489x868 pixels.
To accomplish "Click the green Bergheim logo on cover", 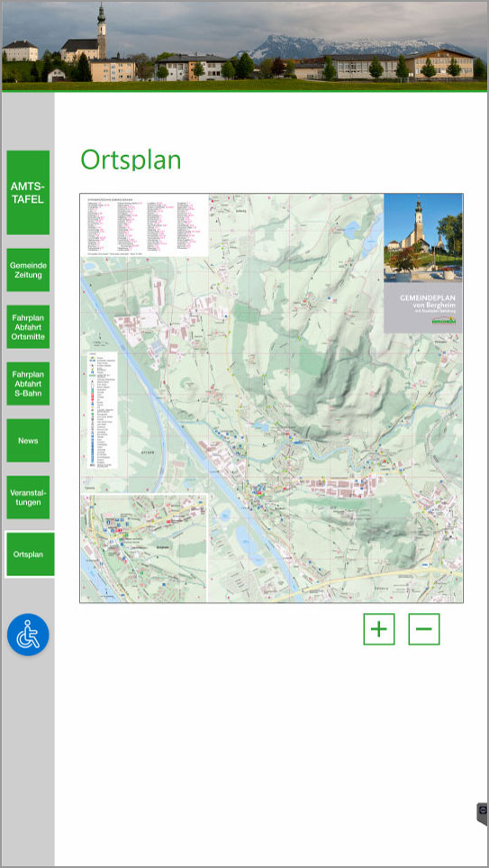I will click(x=443, y=321).
